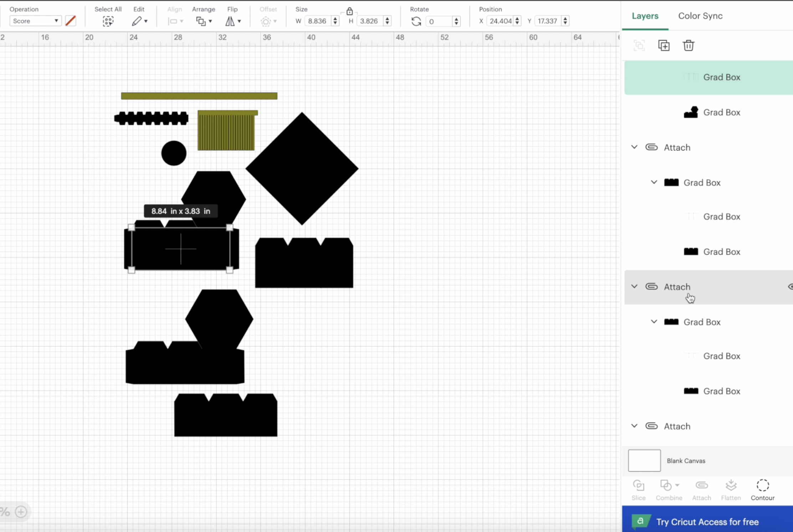Select the highlighted Grad Box score layer
Screen dimensions: 793x532
click(x=708, y=77)
